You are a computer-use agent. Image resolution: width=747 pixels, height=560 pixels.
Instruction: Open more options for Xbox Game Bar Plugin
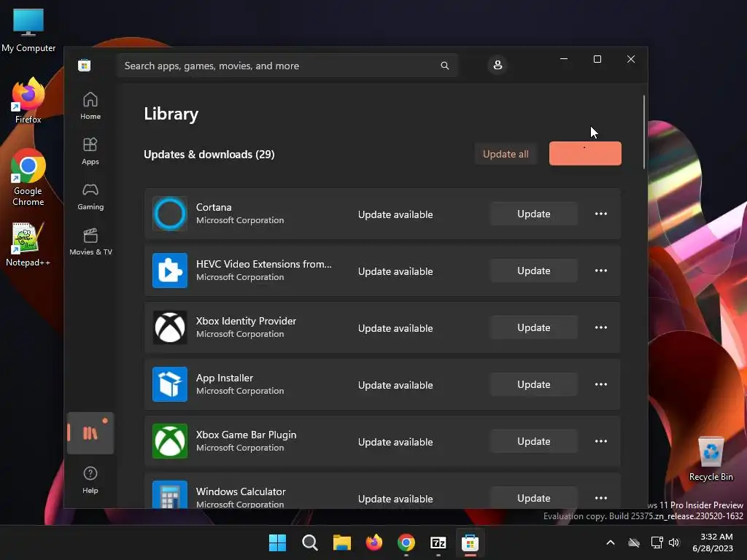[x=601, y=441]
